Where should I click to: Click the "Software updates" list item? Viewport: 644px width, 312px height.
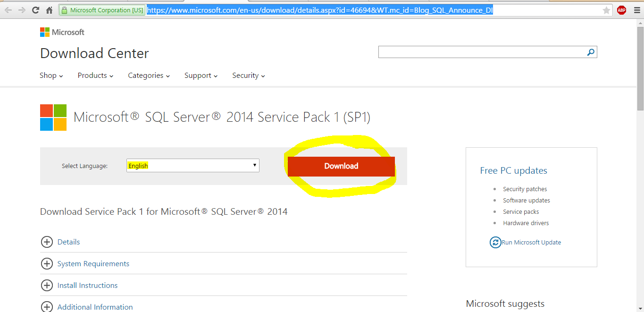[527, 201]
